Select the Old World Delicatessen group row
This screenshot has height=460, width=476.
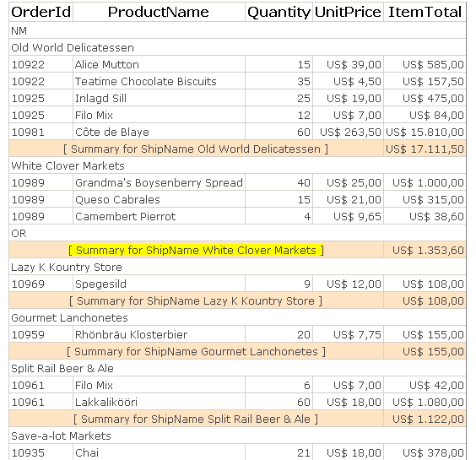click(238, 47)
